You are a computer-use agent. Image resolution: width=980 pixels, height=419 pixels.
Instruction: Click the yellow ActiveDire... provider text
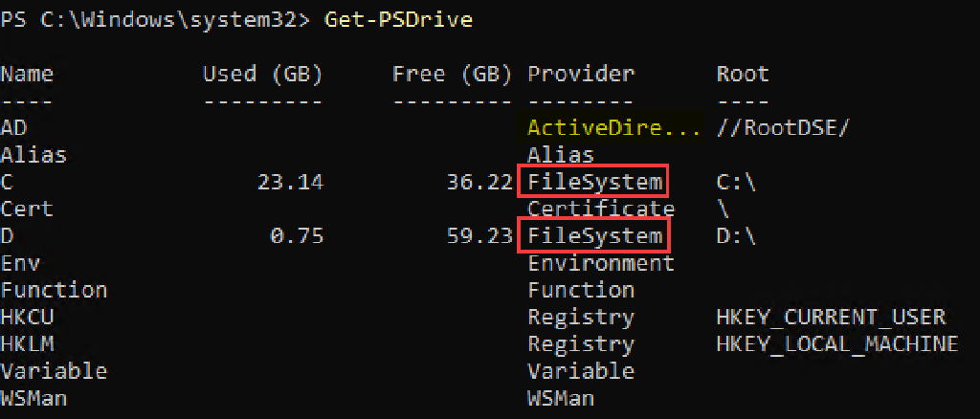(x=613, y=127)
